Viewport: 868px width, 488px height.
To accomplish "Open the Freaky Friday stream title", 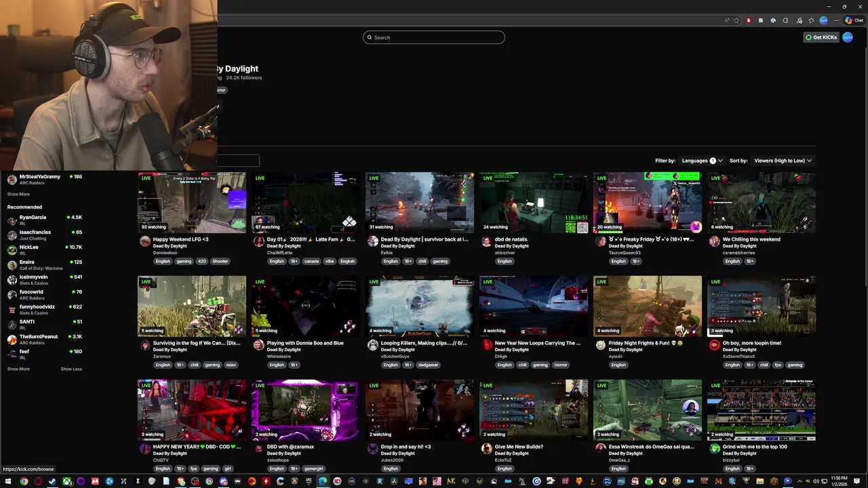I will point(652,239).
